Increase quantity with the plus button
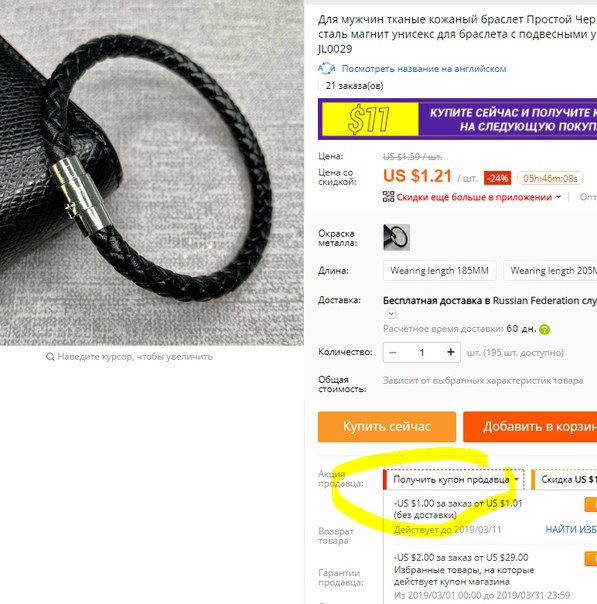This screenshot has height=604, width=597. tap(451, 352)
